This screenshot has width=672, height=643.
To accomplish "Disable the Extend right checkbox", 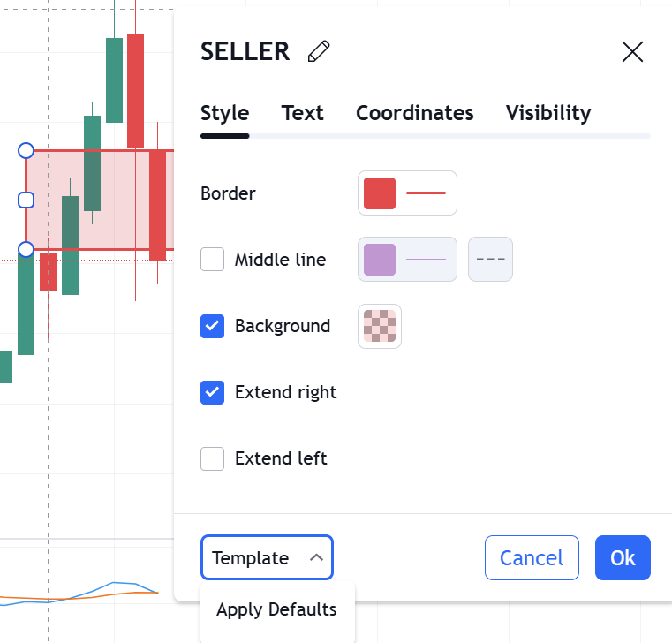I will point(212,392).
